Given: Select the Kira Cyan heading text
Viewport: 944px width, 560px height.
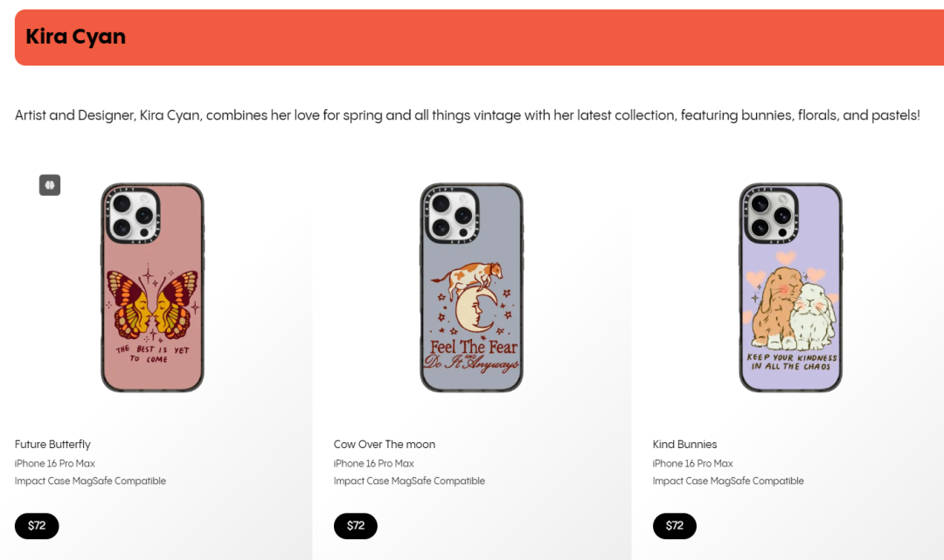Looking at the screenshot, I should [76, 37].
